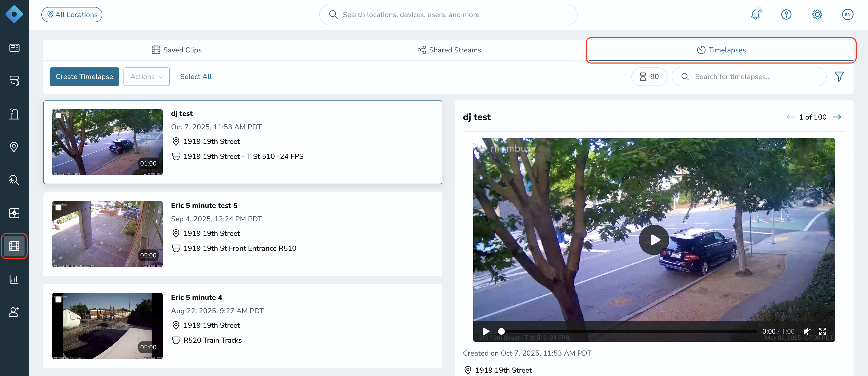868x376 pixels.
Task: Go to previous timelapse arrow
Action: [790, 117]
